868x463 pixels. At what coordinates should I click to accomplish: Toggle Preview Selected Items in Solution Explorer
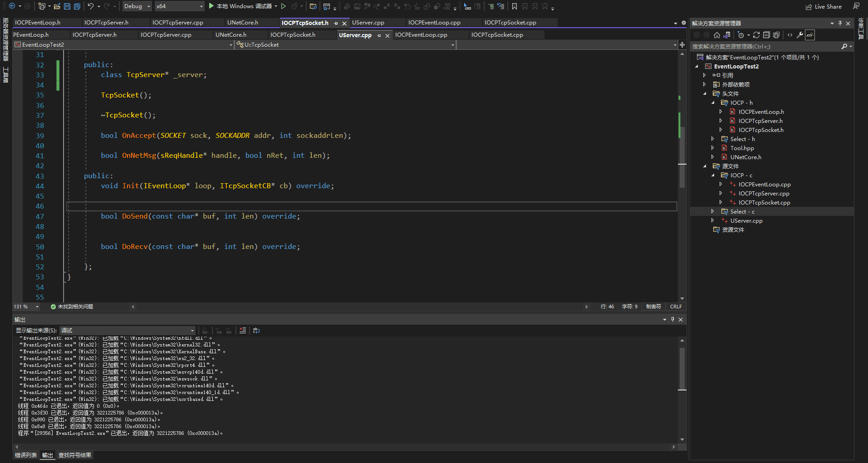click(x=809, y=35)
